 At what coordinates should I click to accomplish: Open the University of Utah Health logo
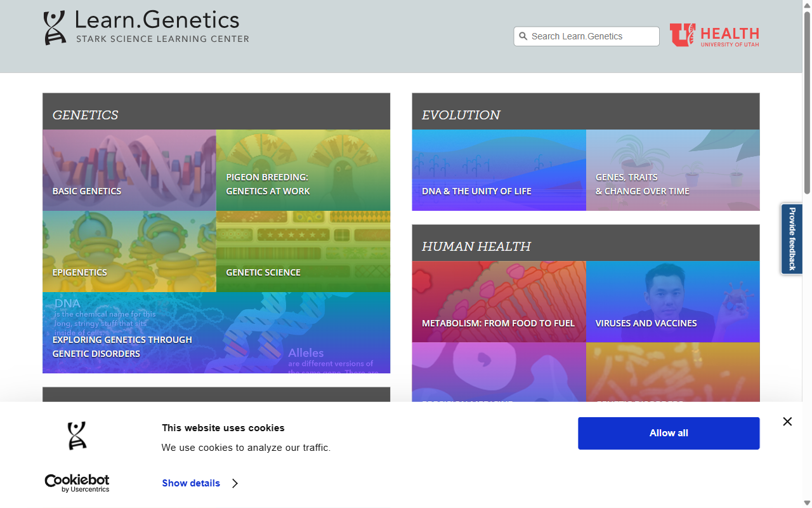click(x=714, y=36)
